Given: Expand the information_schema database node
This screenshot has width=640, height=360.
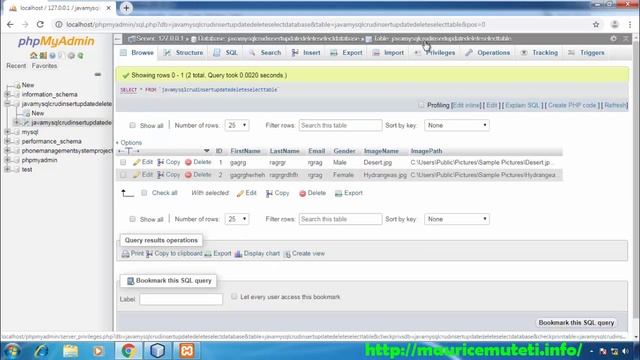Looking at the screenshot, I should pos(7,94).
